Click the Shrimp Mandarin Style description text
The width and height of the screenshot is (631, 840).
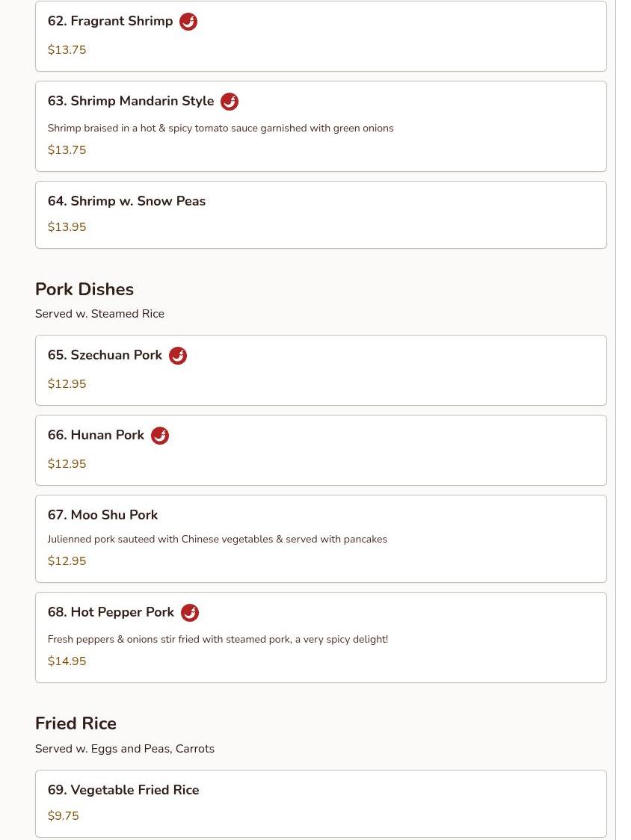(x=221, y=129)
